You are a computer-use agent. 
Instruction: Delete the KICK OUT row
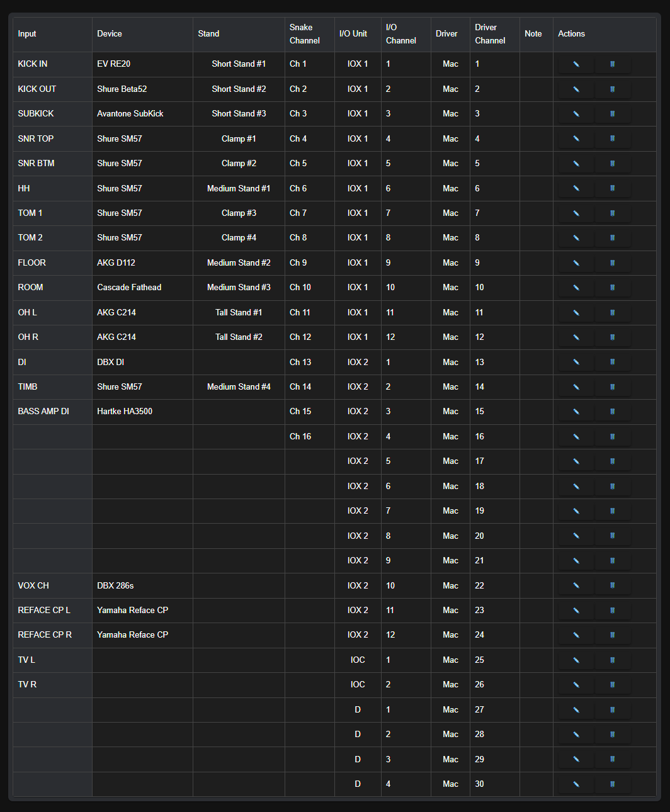(x=613, y=89)
